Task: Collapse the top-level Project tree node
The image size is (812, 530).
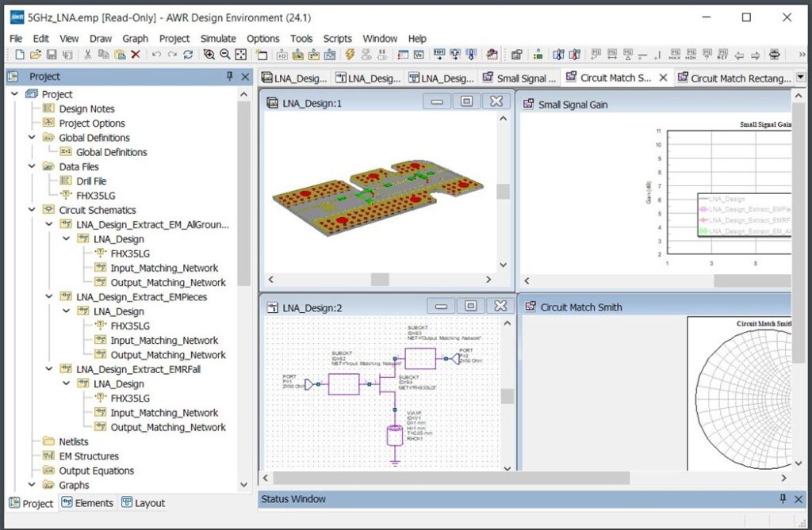Action: click(14, 93)
